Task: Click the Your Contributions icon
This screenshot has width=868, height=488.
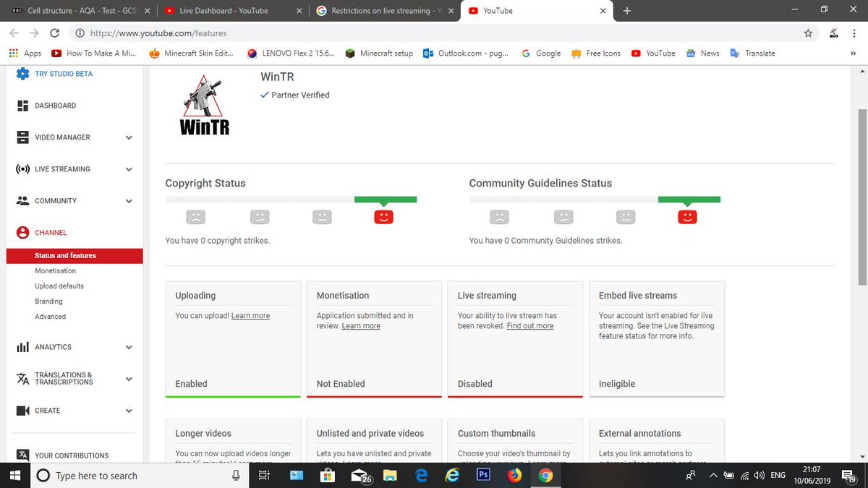Action: click(x=22, y=455)
